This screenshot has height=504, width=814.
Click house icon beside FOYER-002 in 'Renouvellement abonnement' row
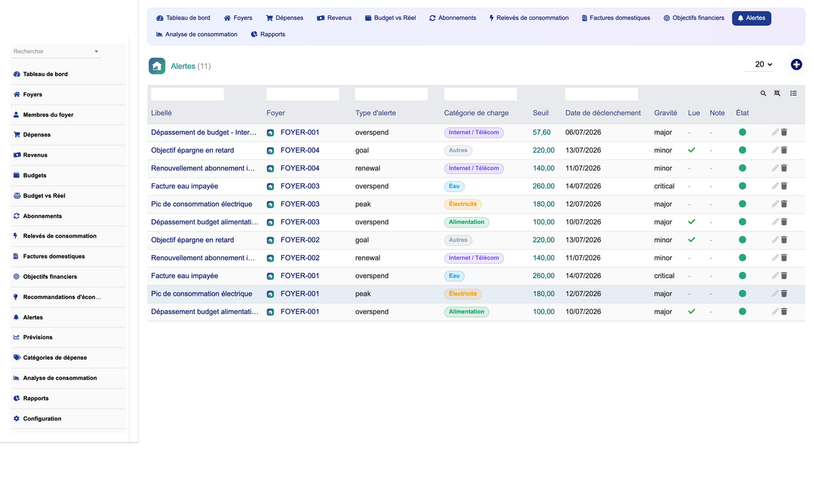271,258
